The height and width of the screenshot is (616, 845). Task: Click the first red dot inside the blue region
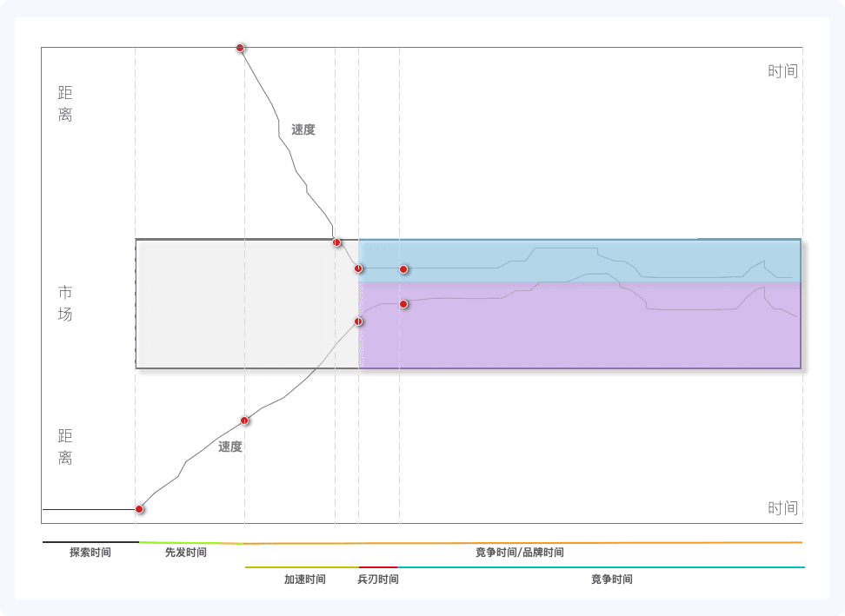pos(358,268)
